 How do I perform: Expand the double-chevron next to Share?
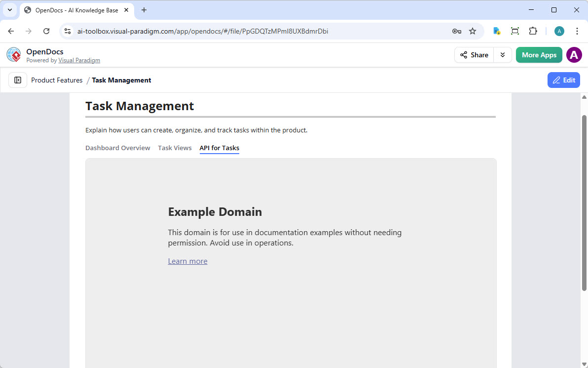click(503, 55)
